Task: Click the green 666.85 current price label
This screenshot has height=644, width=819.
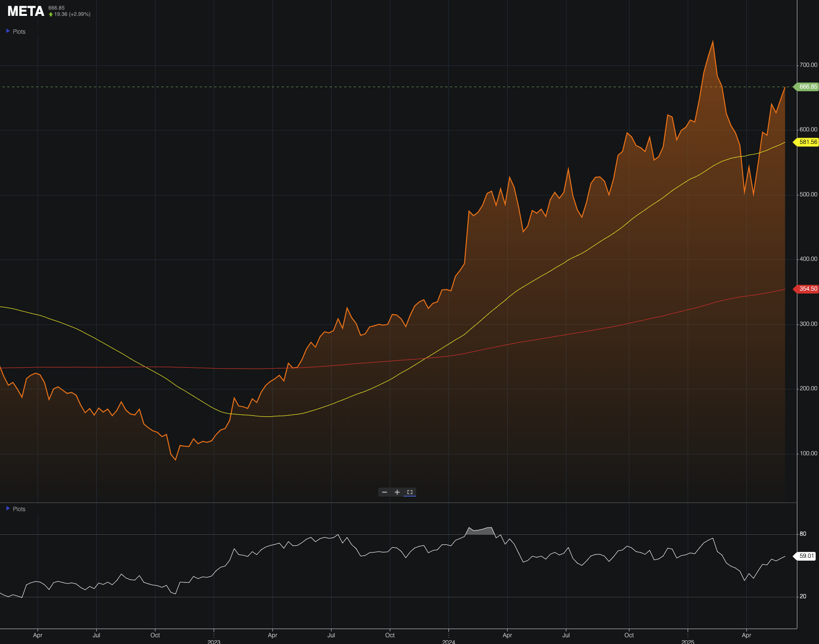Action: click(x=806, y=86)
